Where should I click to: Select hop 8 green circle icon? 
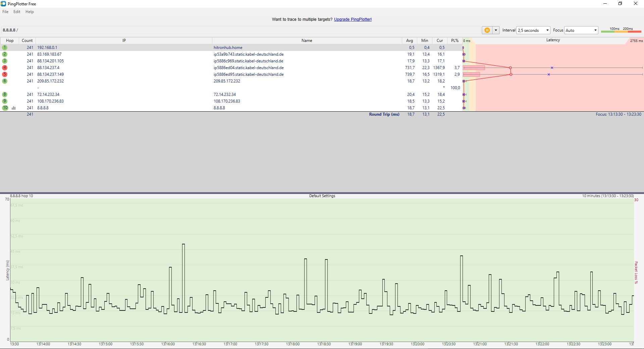(5, 95)
